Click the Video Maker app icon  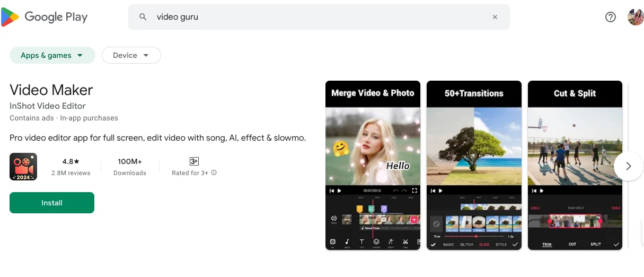point(23,167)
